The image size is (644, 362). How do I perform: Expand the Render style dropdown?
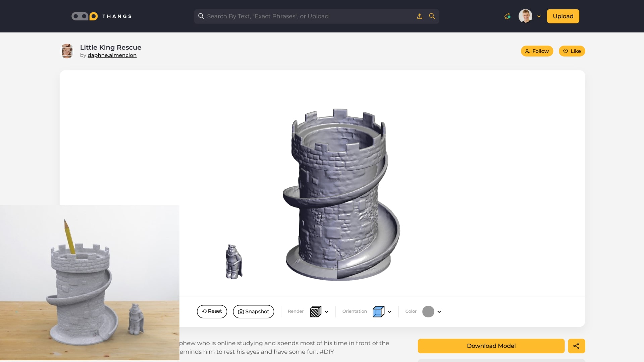tap(326, 311)
